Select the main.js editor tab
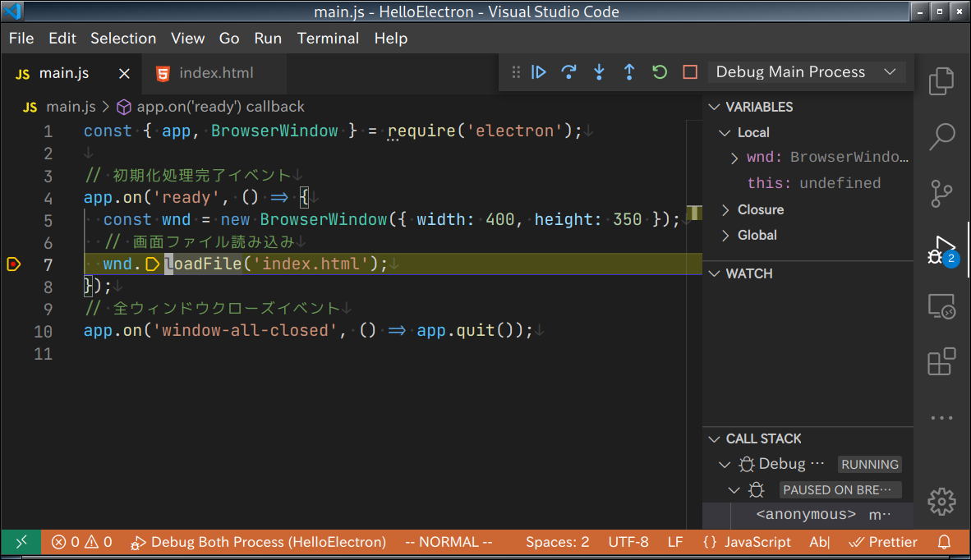Screen dimensions: 971x560 [x=71, y=74]
